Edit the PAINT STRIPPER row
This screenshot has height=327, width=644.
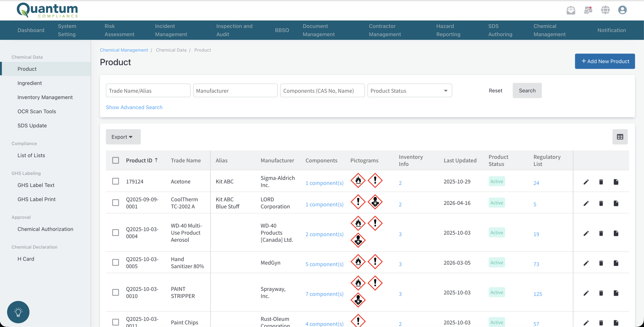coord(586,293)
